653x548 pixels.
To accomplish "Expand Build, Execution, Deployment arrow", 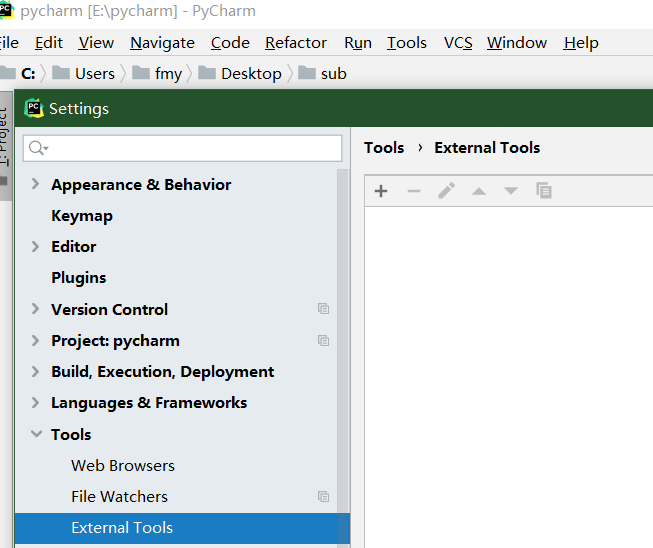I will point(36,371).
